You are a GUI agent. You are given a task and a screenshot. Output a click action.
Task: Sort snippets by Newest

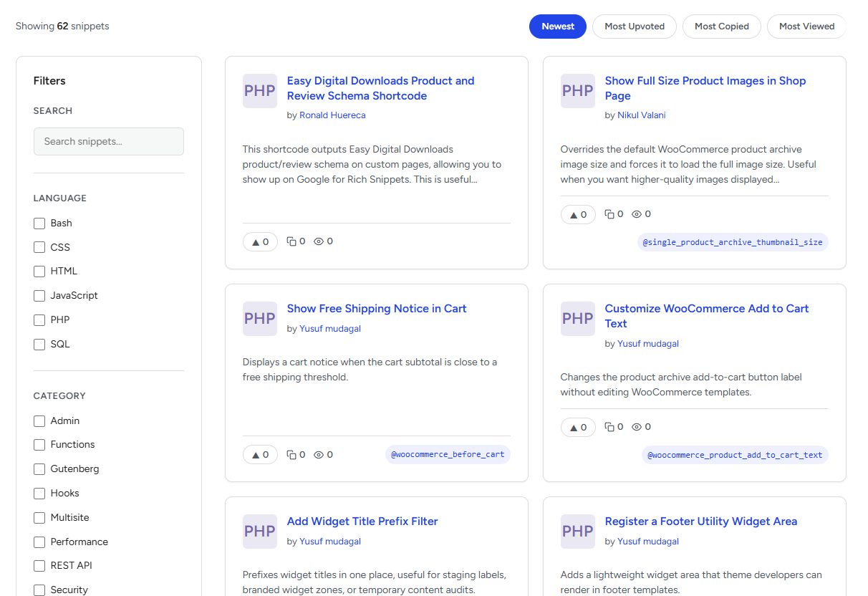pyautogui.click(x=558, y=27)
